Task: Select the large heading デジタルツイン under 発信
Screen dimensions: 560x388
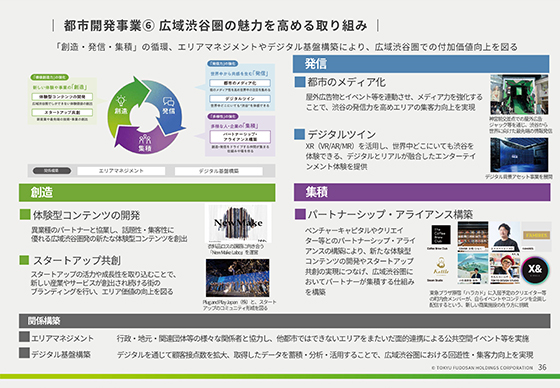Action: click(x=342, y=134)
